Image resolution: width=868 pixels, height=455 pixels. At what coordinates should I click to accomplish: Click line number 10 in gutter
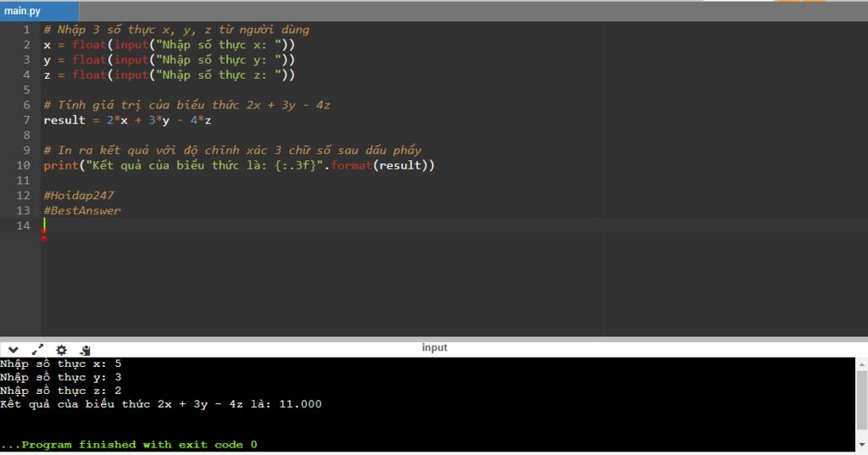click(x=23, y=165)
